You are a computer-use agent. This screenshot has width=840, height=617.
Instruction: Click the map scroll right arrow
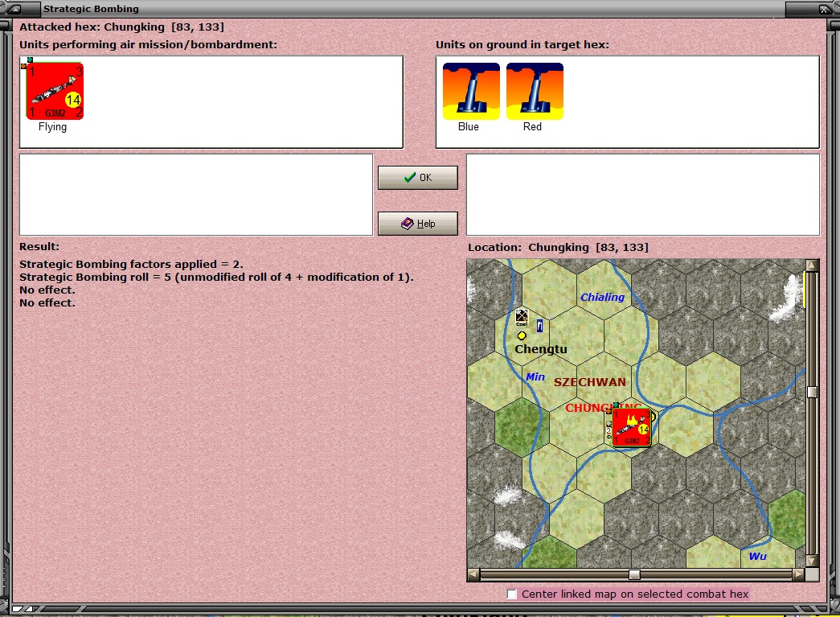pos(799,574)
